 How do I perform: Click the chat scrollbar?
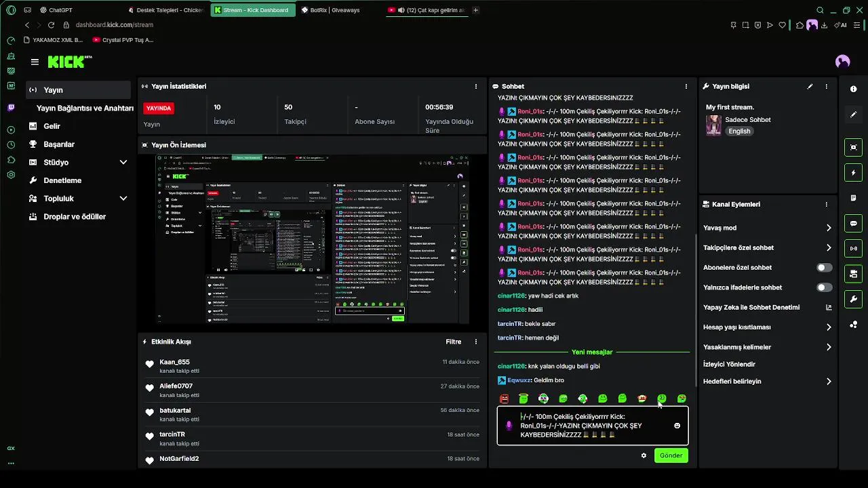696,310
